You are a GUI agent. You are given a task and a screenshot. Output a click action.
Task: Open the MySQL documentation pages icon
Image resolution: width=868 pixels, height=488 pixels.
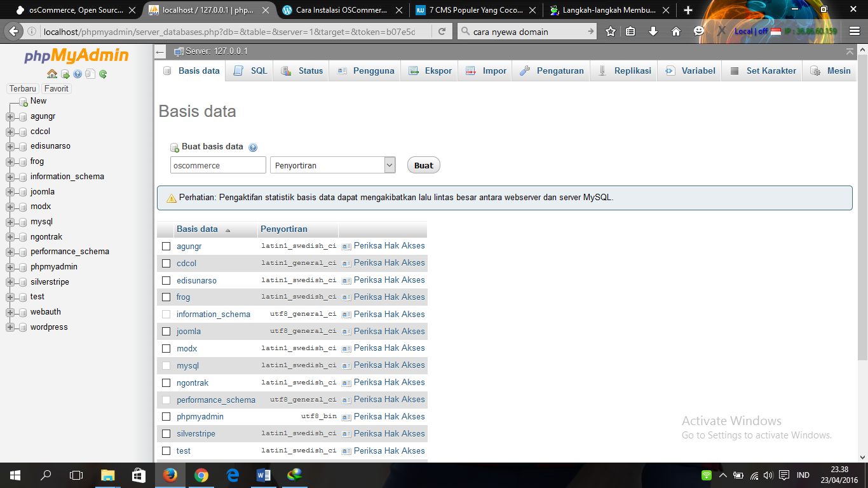(x=90, y=74)
